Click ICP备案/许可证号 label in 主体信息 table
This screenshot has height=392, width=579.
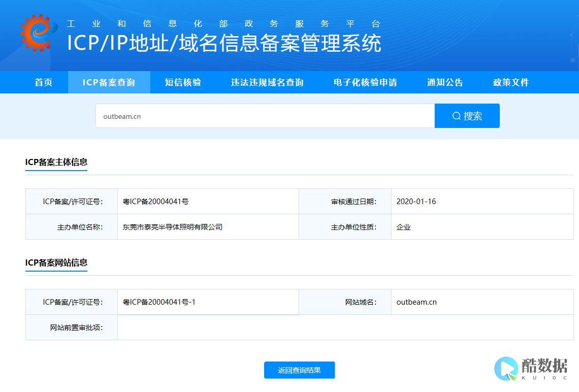pos(73,202)
